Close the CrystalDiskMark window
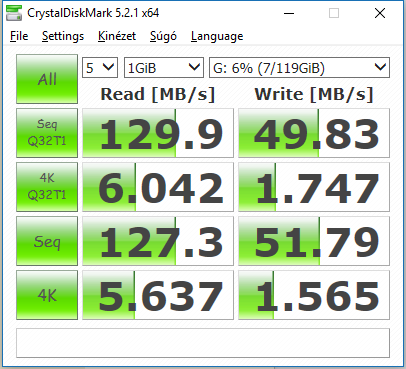The width and height of the screenshot is (406, 369). point(380,13)
